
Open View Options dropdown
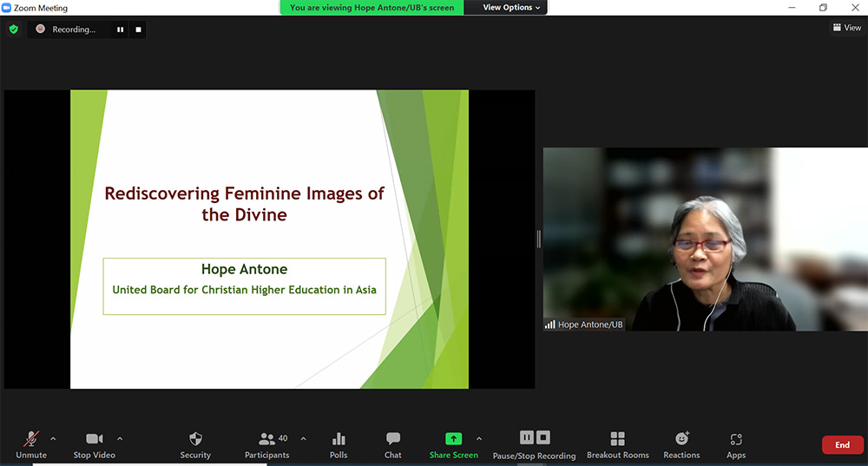pyautogui.click(x=511, y=7)
